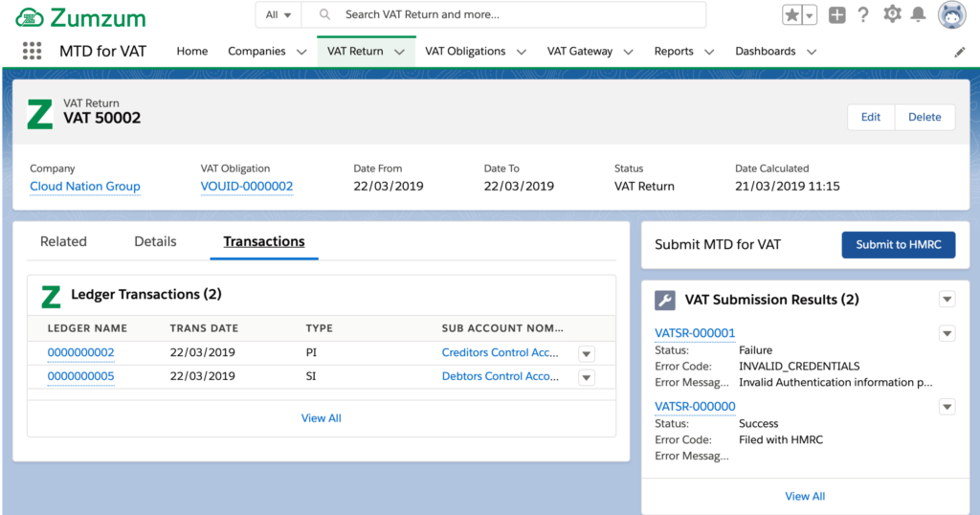Focus the Search VAT Return field
The width and height of the screenshot is (980, 515).
pos(503,15)
